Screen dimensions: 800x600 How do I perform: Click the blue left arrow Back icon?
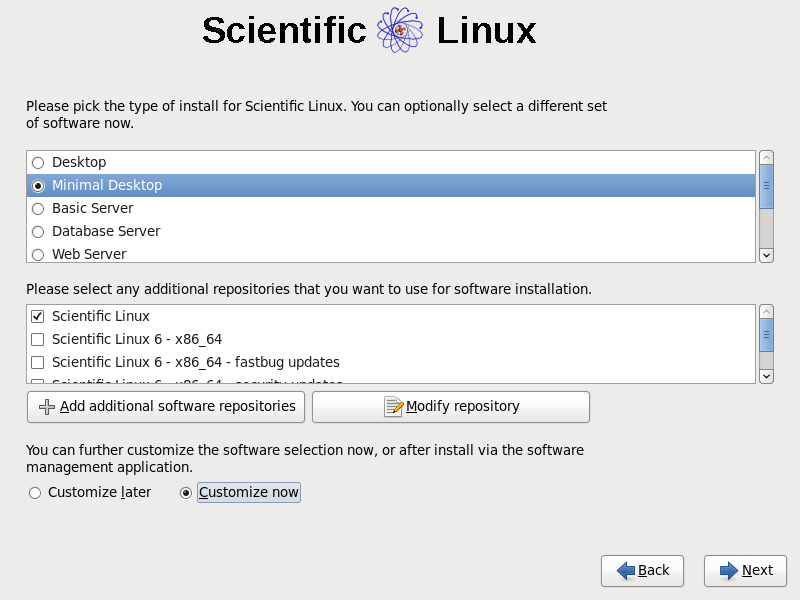(x=626, y=570)
